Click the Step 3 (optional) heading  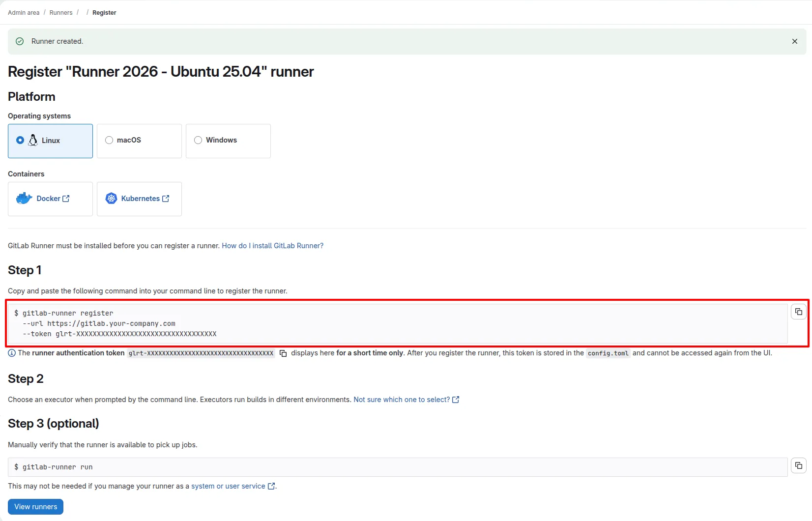[x=54, y=424]
